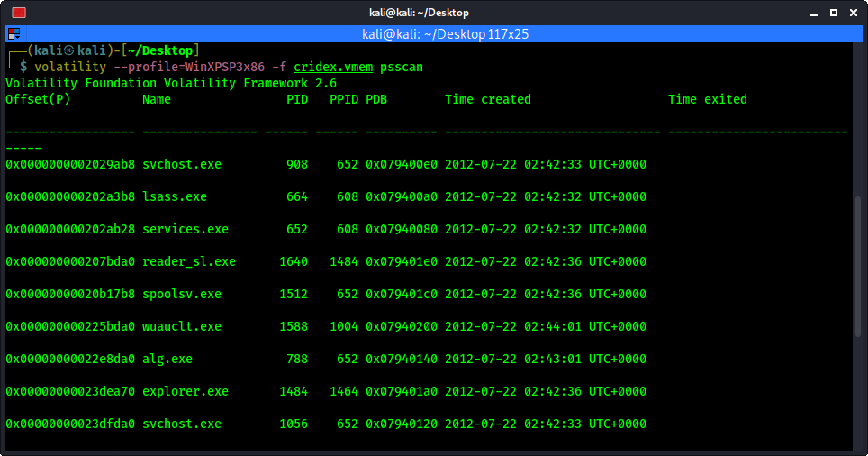
Task: Click offset 0x00000000023dea70
Action: [70, 392]
